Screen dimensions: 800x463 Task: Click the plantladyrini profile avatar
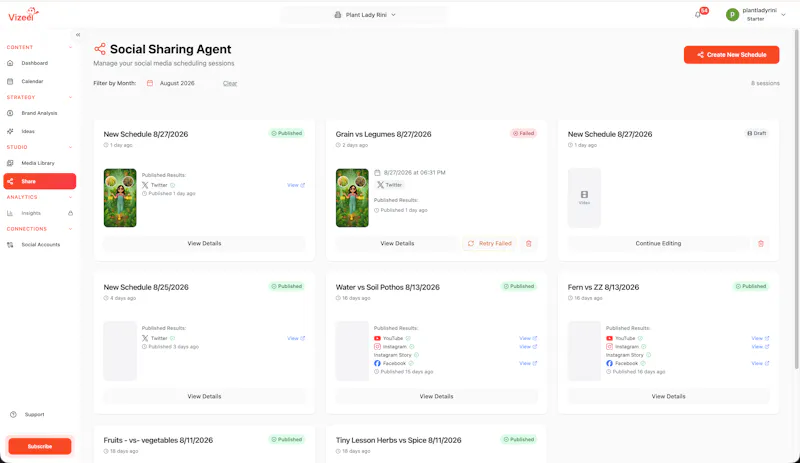pos(732,15)
